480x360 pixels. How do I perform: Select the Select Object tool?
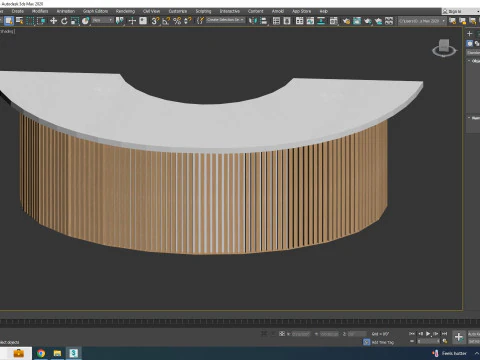click(9, 21)
